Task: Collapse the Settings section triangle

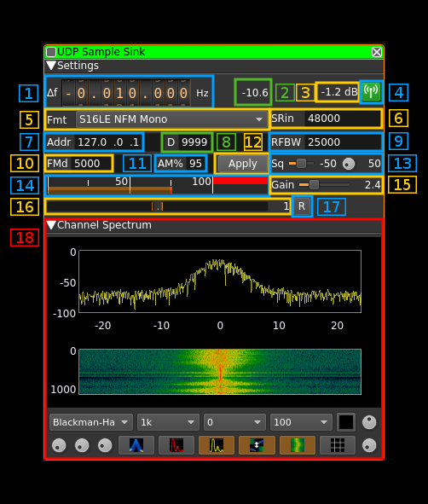Action: [51, 66]
